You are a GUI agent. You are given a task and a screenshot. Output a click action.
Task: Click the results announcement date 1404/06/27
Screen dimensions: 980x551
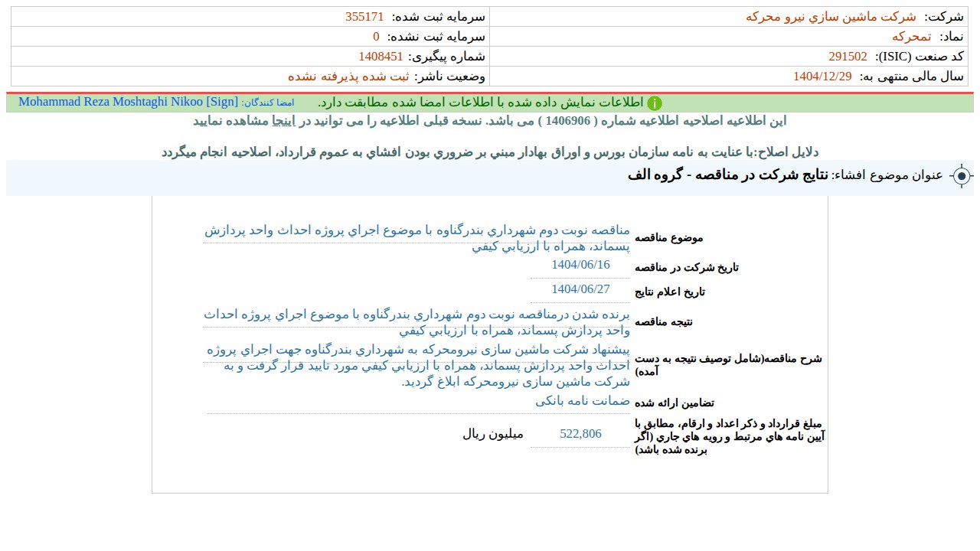[x=580, y=289]
